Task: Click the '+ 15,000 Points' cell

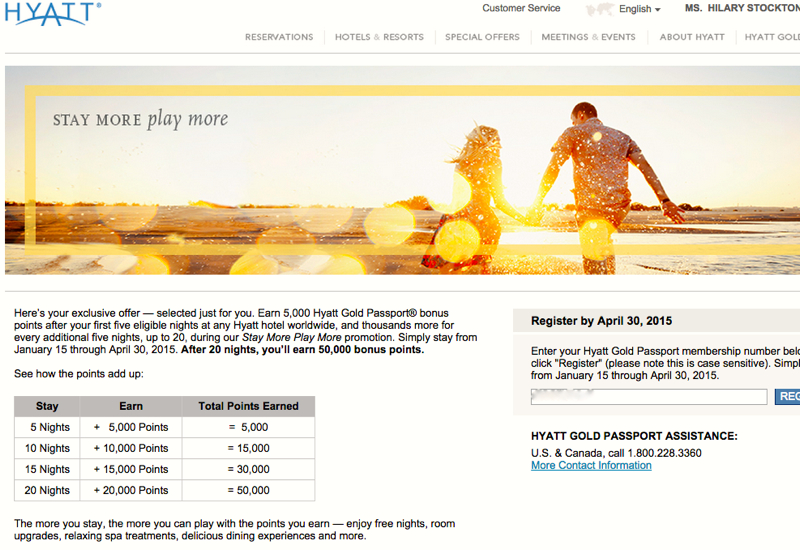Action: coord(131,469)
